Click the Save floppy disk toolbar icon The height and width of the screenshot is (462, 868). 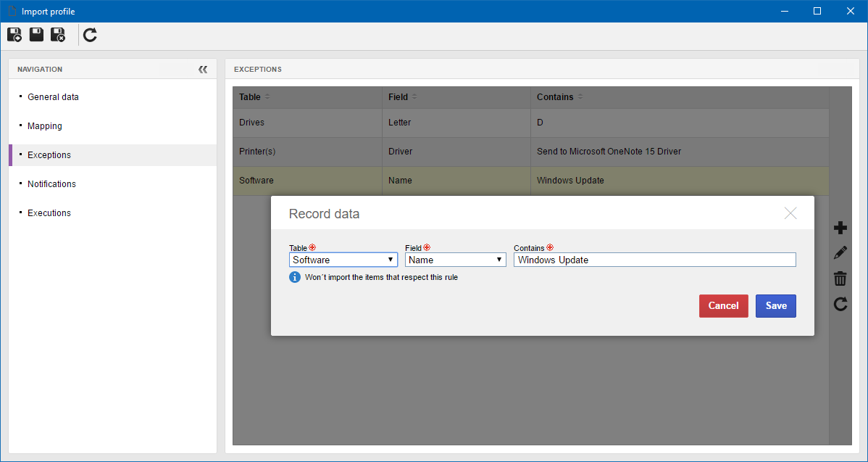(36, 36)
